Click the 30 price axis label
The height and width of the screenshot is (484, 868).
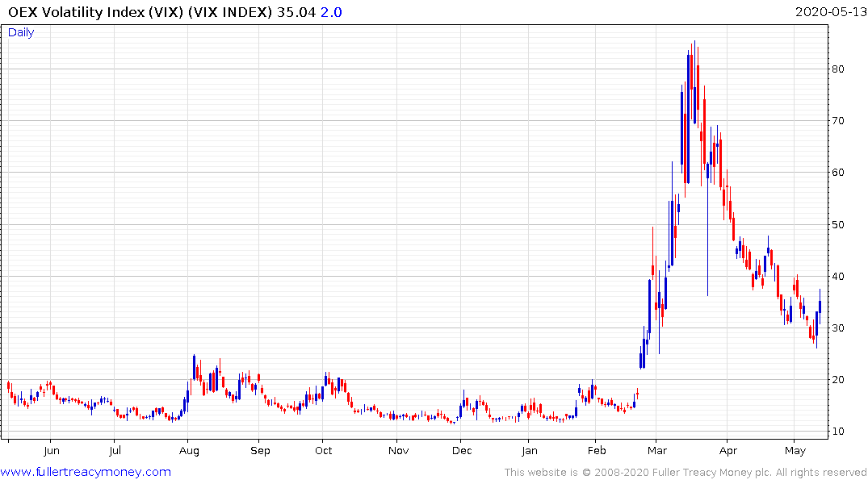838,328
